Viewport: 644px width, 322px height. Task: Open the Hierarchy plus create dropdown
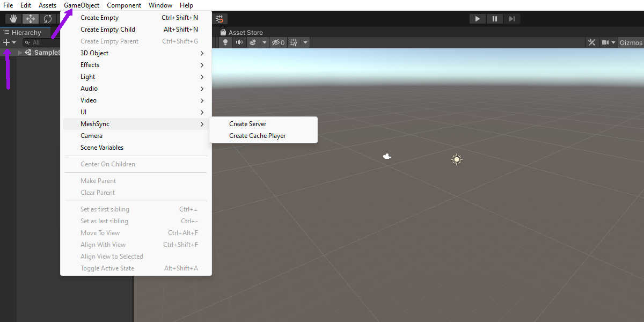pyautogui.click(x=9, y=42)
